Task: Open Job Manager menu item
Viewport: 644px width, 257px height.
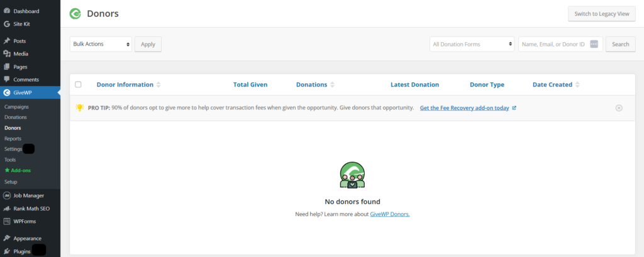Action: (30, 195)
